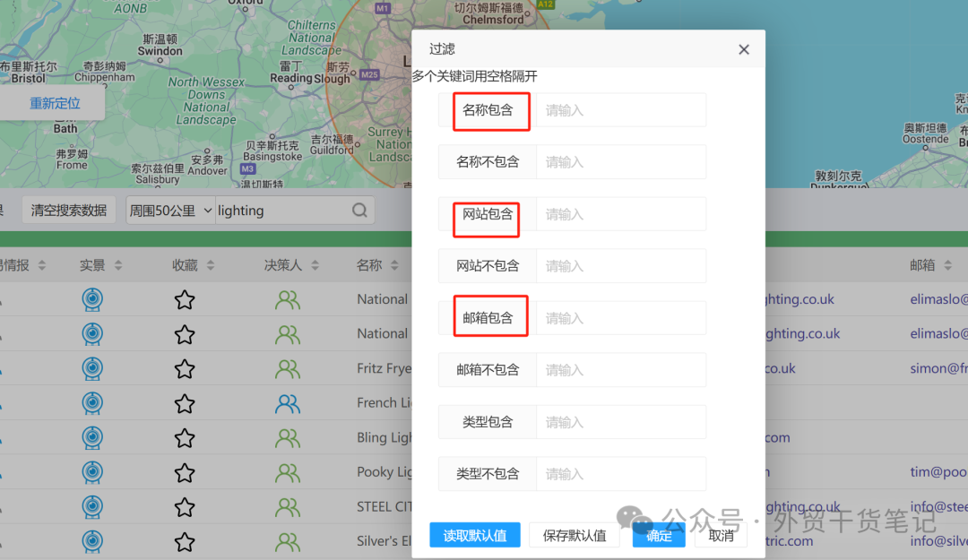Image resolution: width=968 pixels, height=560 pixels.
Task: Toggle the star on STEEL CIT row
Action: click(184, 506)
